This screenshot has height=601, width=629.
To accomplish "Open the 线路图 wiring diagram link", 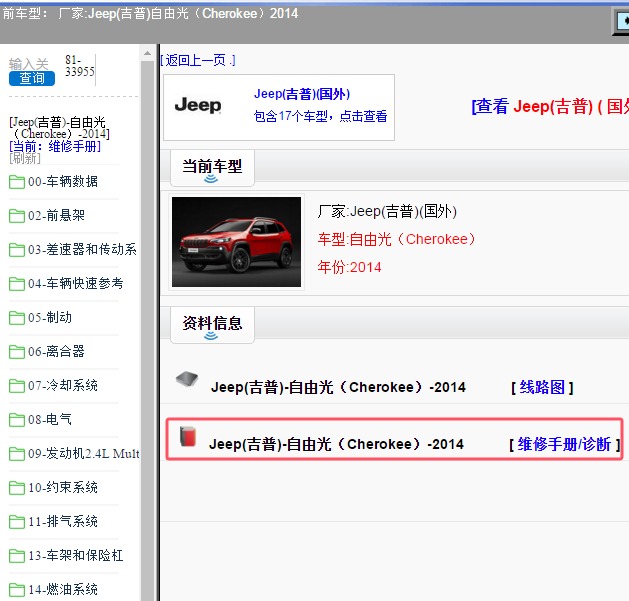I will [542, 388].
